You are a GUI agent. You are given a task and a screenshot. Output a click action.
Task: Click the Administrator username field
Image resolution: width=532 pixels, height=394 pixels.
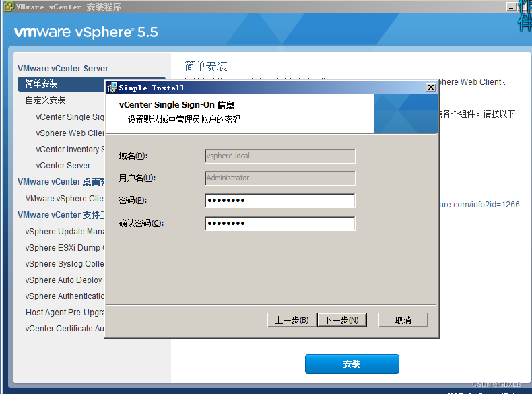coord(280,178)
